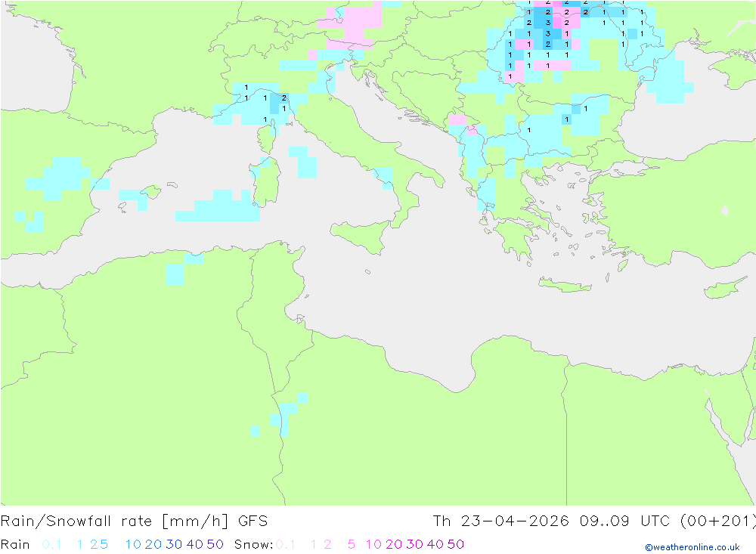
Task: Select the Snow legend value 30
Action: pyautogui.click(x=414, y=544)
